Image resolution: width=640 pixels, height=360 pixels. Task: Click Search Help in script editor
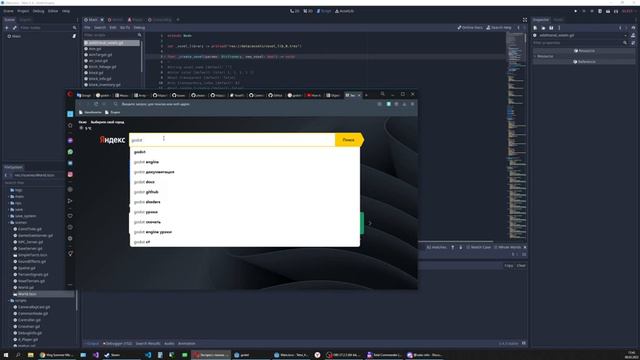(499, 28)
